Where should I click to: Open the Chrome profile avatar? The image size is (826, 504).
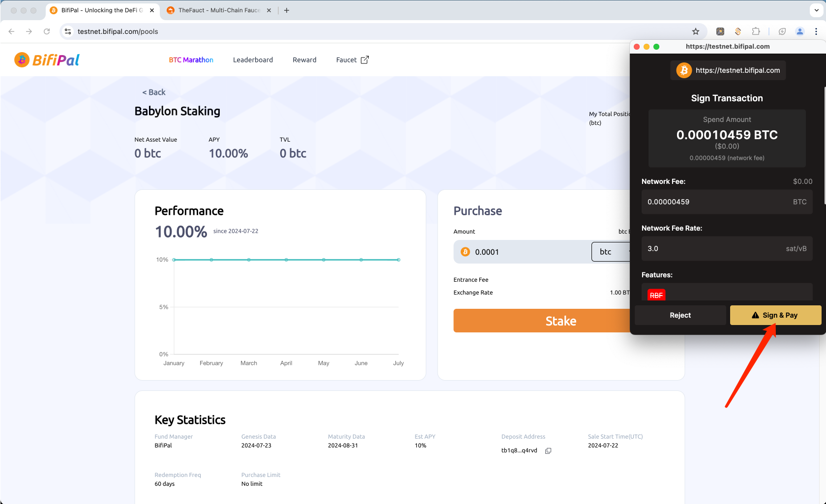[x=799, y=31]
